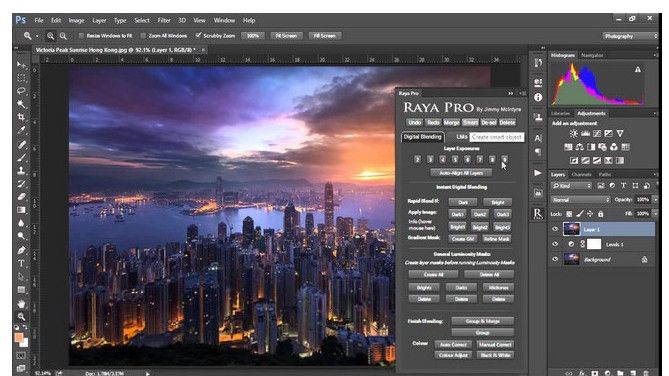Click the Group & Merge button
Viewport: 669px width, 376px height.
483,321
